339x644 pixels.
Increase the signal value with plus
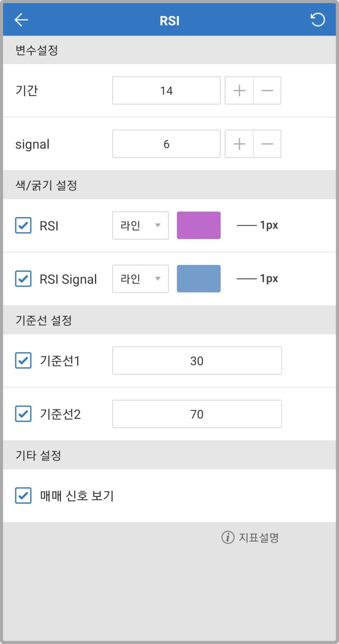pos(239,144)
